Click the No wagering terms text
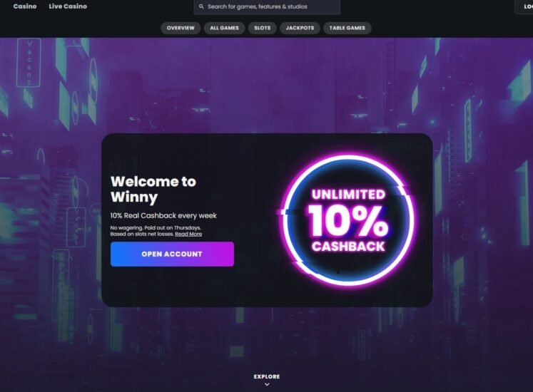Image resolution: width=533 pixels, height=392 pixels. [156, 231]
